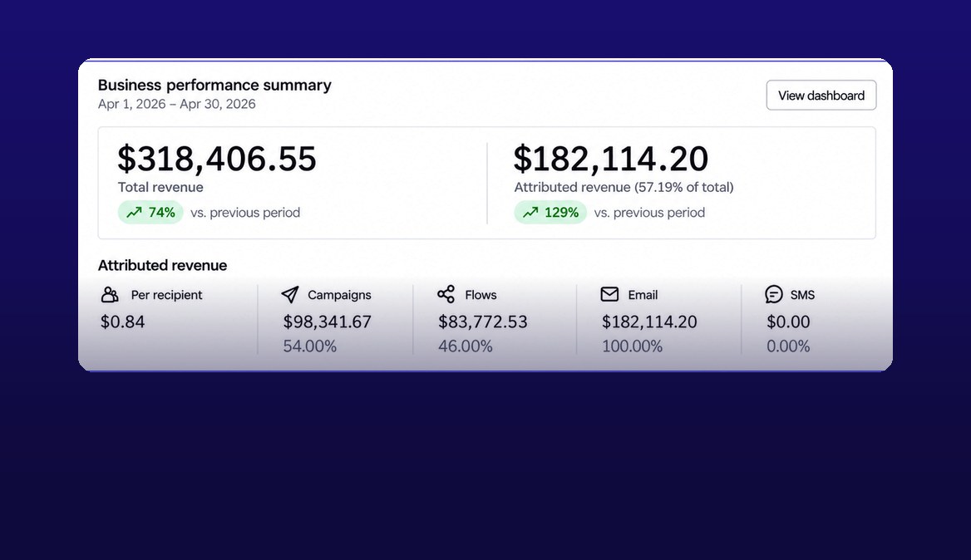971x560 pixels.
Task: Click the Campaigns paper plane icon
Action: click(290, 295)
